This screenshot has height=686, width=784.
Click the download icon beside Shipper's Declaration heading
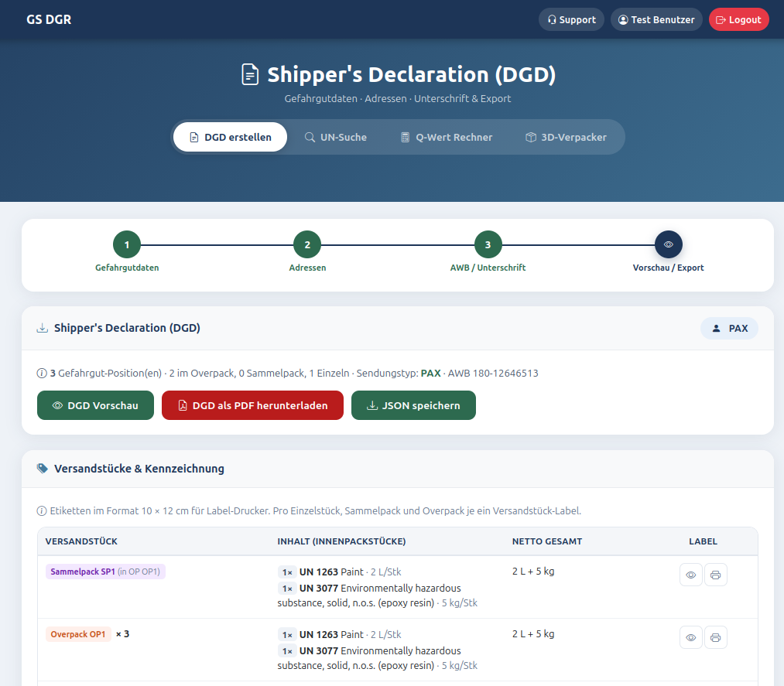(x=43, y=328)
